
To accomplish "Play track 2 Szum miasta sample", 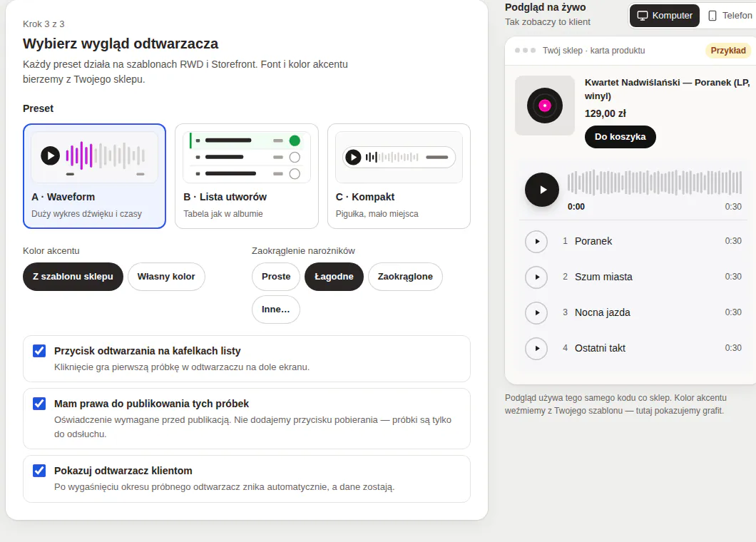I will pyautogui.click(x=536, y=277).
